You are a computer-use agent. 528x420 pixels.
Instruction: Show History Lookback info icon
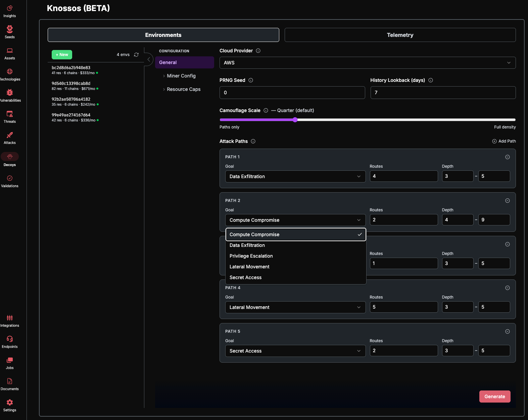[x=431, y=80]
